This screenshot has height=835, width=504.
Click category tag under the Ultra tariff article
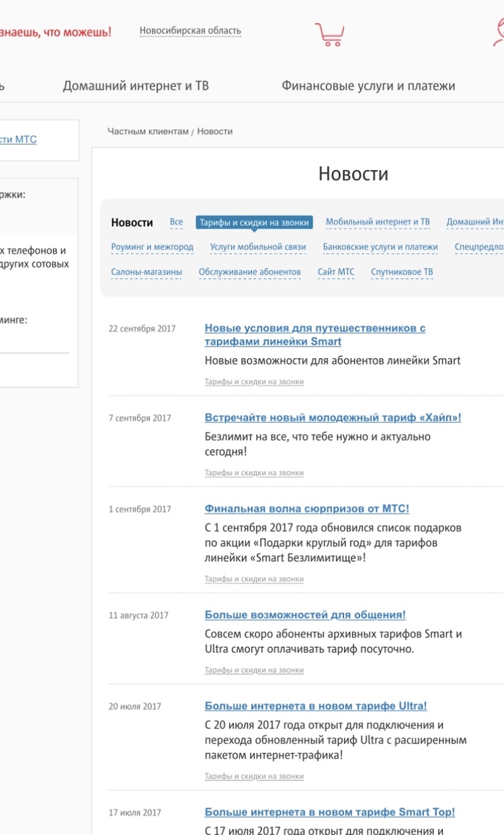(x=254, y=777)
